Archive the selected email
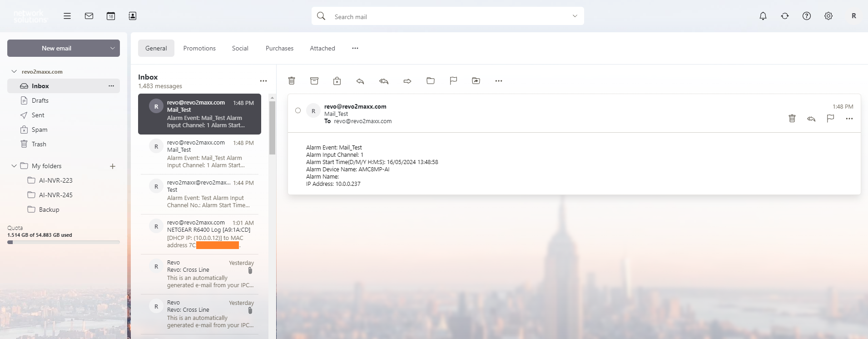The height and width of the screenshot is (339, 868). (314, 81)
